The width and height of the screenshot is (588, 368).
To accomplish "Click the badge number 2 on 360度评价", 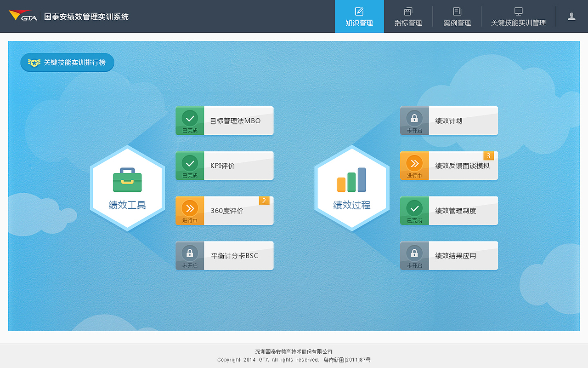I will click(264, 201).
